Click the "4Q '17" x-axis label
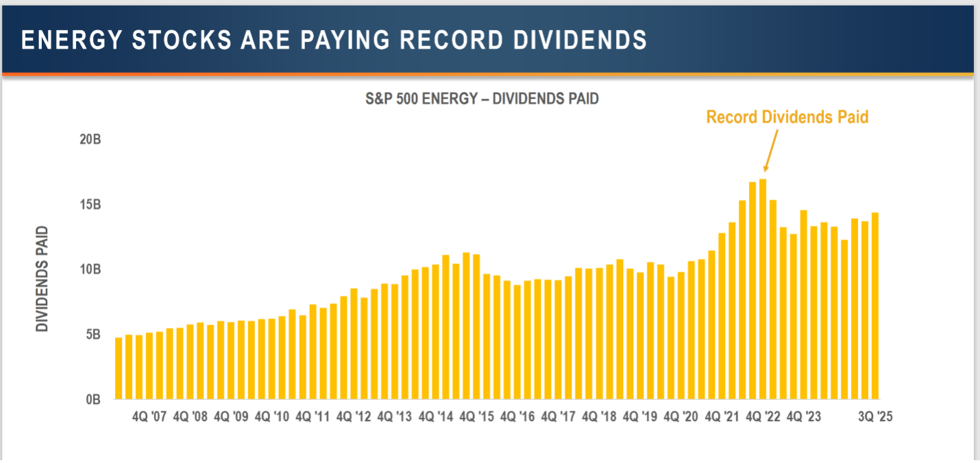The height and width of the screenshot is (463, 980). pos(559,417)
